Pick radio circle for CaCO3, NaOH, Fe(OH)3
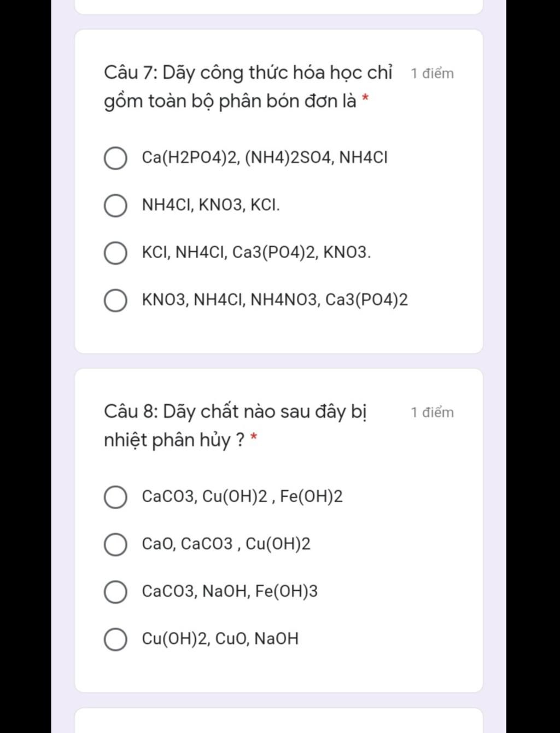This screenshot has width=560, height=733. click(115, 592)
